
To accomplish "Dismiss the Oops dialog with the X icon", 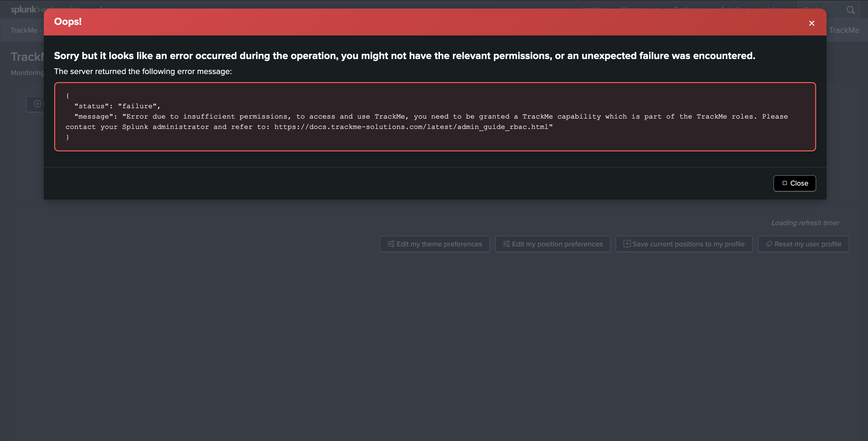I will click(812, 23).
